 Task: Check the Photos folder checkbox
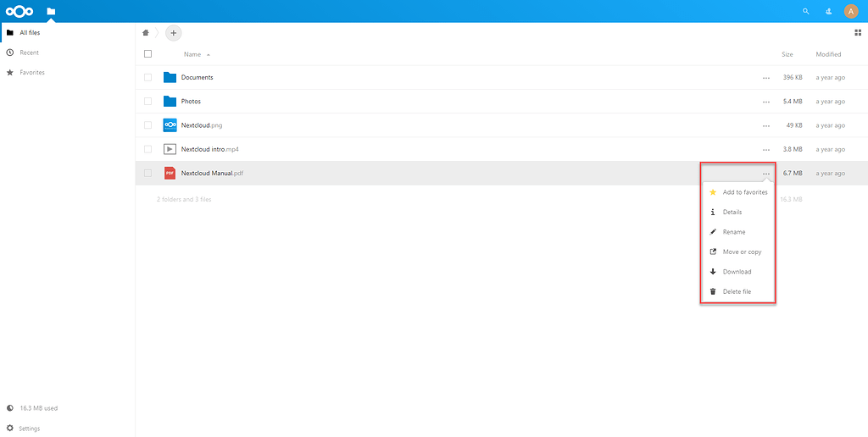(147, 102)
